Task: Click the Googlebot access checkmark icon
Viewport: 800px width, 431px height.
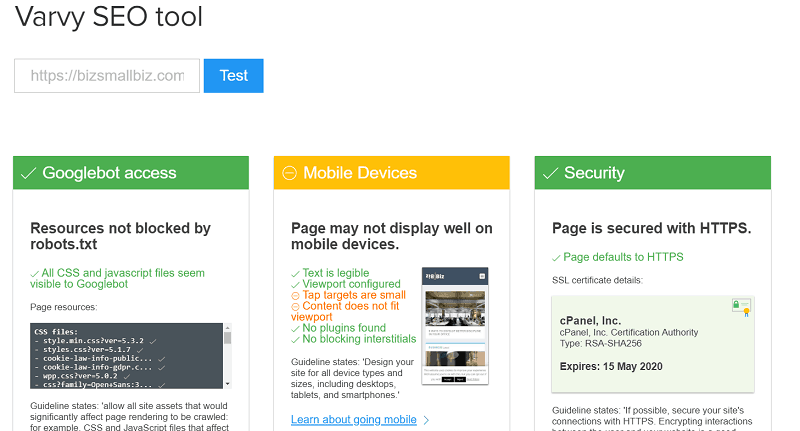Action: tap(29, 173)
